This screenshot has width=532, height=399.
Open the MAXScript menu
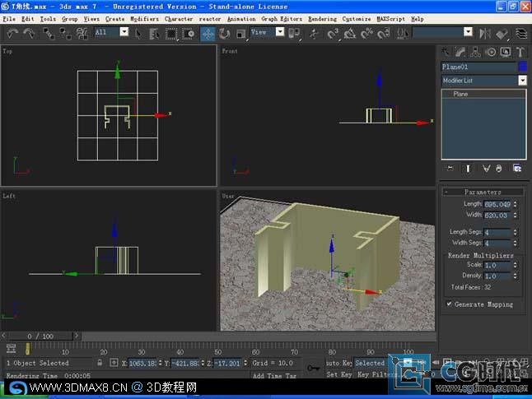390,19
